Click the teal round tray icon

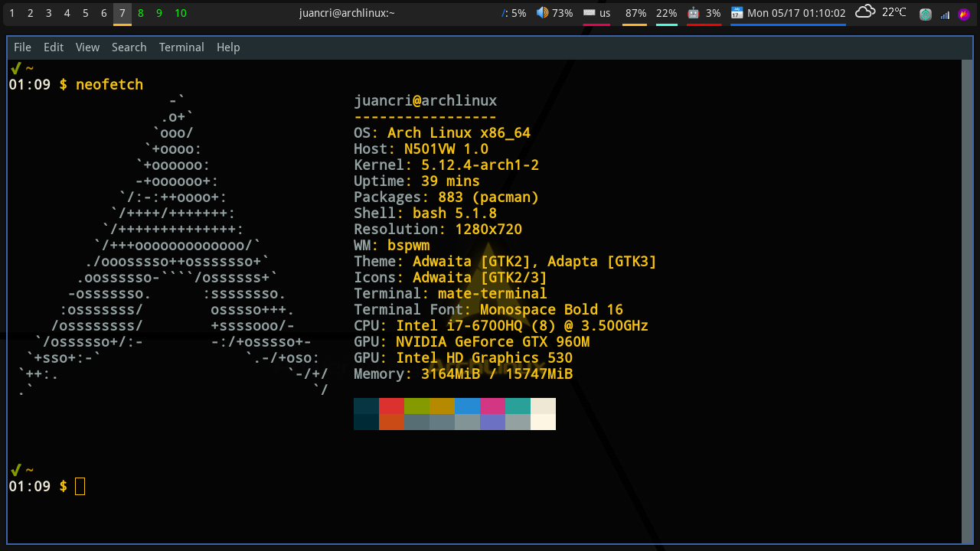[925, 14]
